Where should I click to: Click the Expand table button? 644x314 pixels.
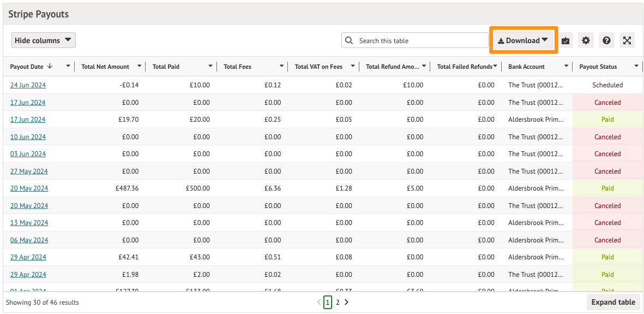(613, 302)
